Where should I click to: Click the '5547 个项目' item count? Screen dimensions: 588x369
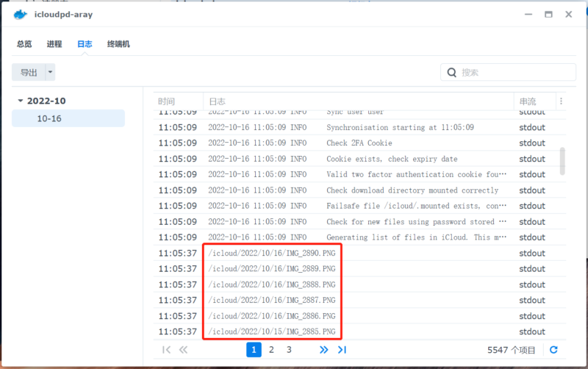click(511, 350)
